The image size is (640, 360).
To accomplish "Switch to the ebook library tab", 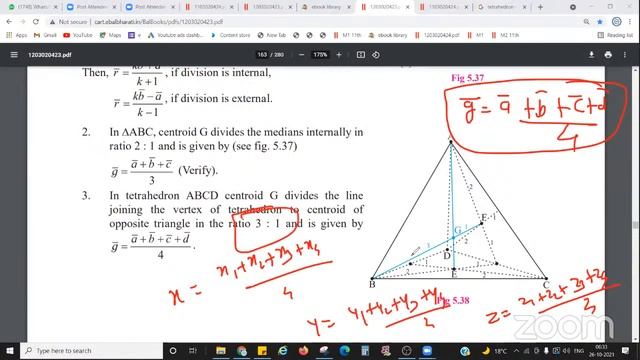I will point(327,7).
